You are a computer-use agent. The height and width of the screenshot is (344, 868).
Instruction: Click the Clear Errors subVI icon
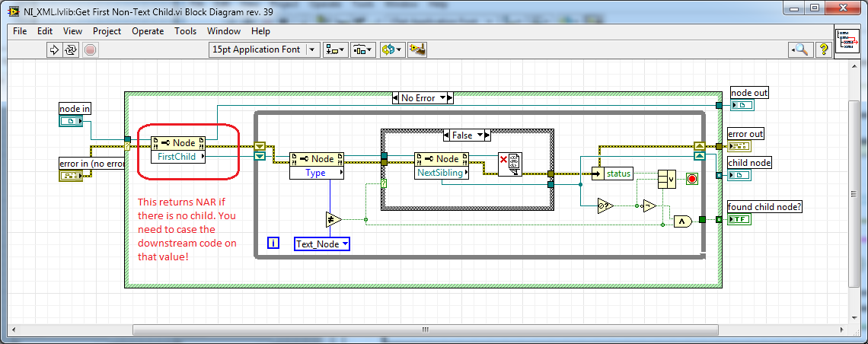click(509, 164)
